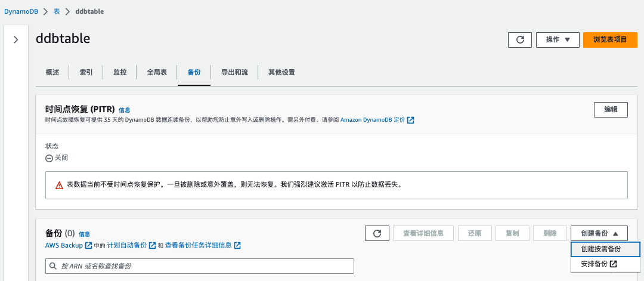Click the ddbtable page title
This screenshot has width=644, height=281.
(63, 38)
